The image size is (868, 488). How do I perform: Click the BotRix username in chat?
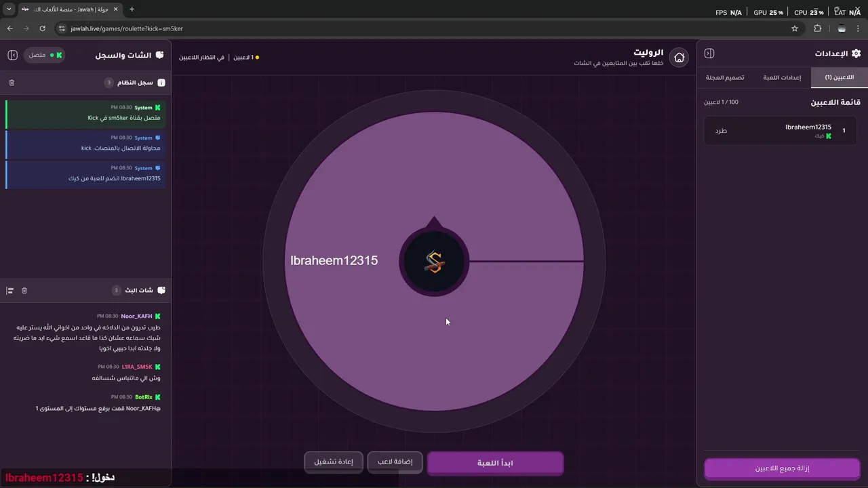143,397
